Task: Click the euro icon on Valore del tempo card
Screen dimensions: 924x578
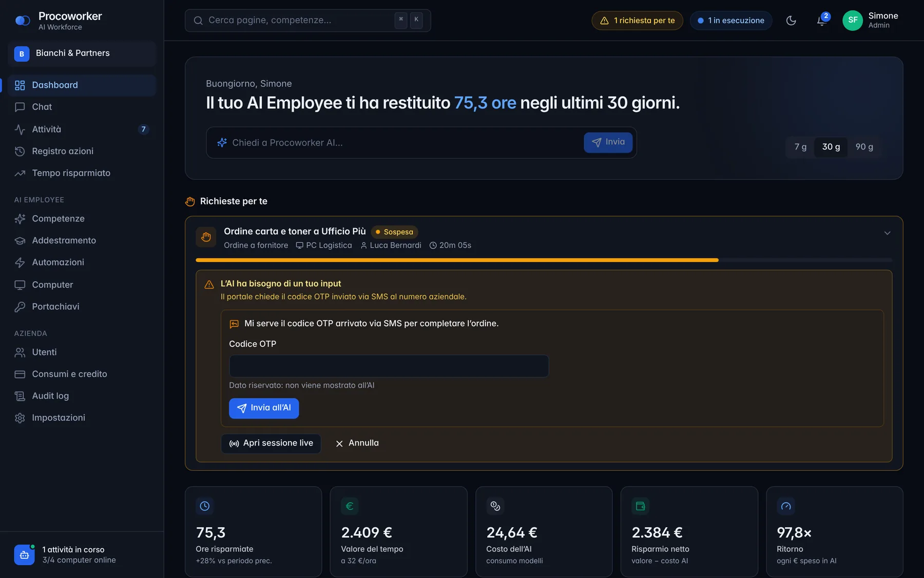Action: (x=350, y=506)
